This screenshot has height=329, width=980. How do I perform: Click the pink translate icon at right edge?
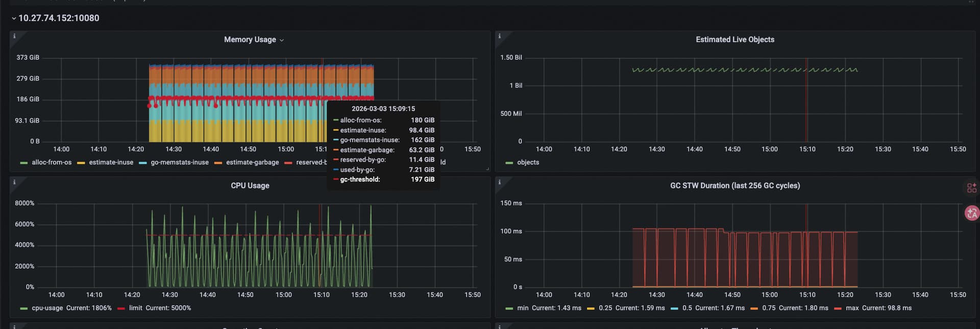click(972, 213)
